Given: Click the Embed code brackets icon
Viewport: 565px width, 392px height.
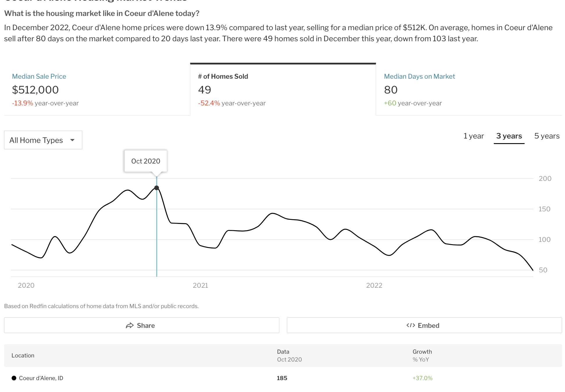Looking at the screenshot, I should click(x=410, y=325).
